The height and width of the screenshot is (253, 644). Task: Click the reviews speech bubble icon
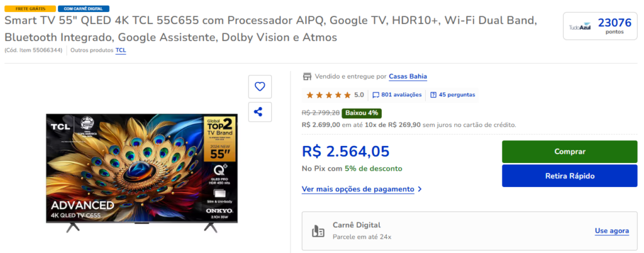(x=376, y=95)
